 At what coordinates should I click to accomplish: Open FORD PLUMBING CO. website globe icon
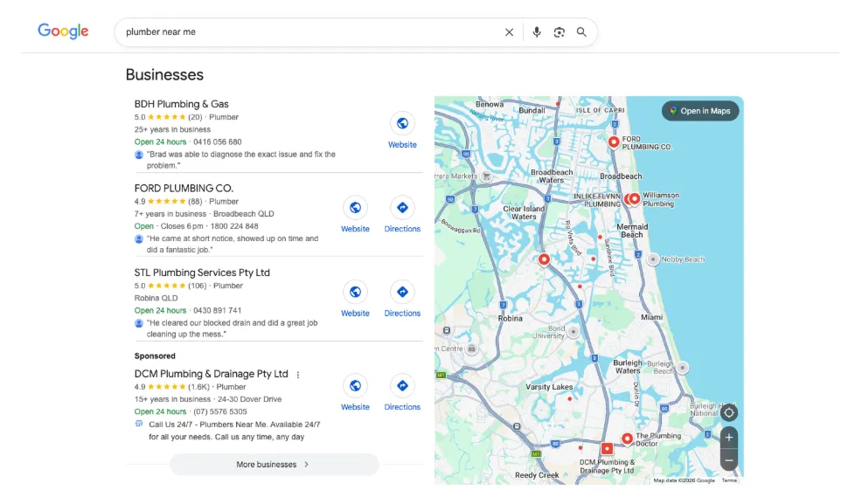tap(355, 208)
